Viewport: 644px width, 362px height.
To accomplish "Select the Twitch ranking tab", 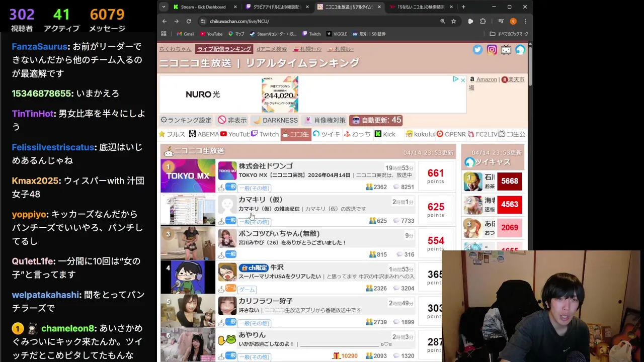I will pyautogui.click(x=265, y=134).
